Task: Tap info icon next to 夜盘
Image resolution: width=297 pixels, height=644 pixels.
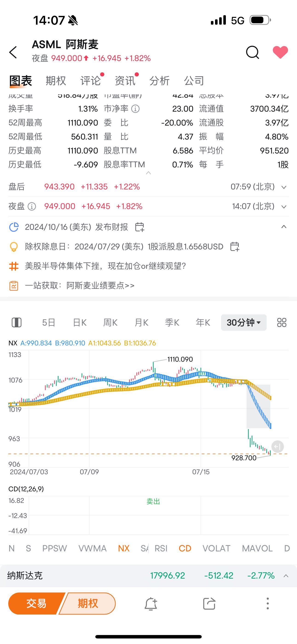Action: click(x=32, y=207)
